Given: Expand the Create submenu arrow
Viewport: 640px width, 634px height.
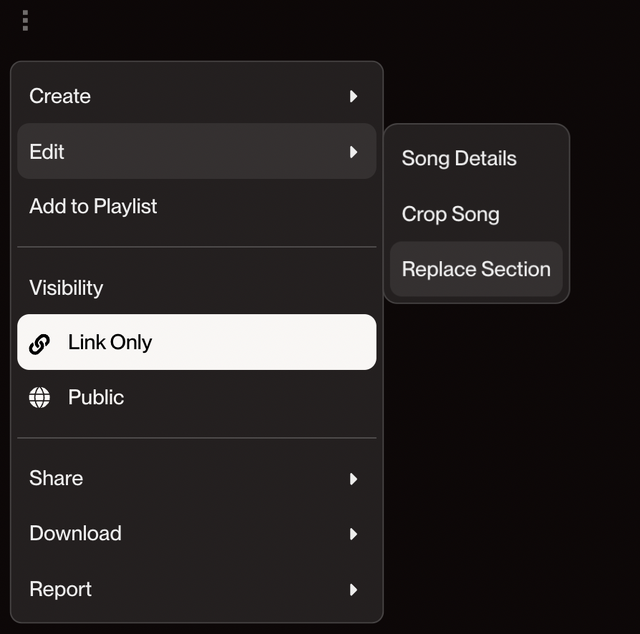Looking at the screenshot, I should pos(353,96).
